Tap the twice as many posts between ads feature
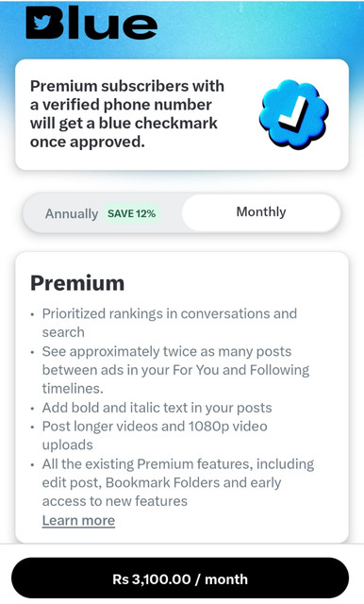364x604 pixels. [x=175, y=370]
